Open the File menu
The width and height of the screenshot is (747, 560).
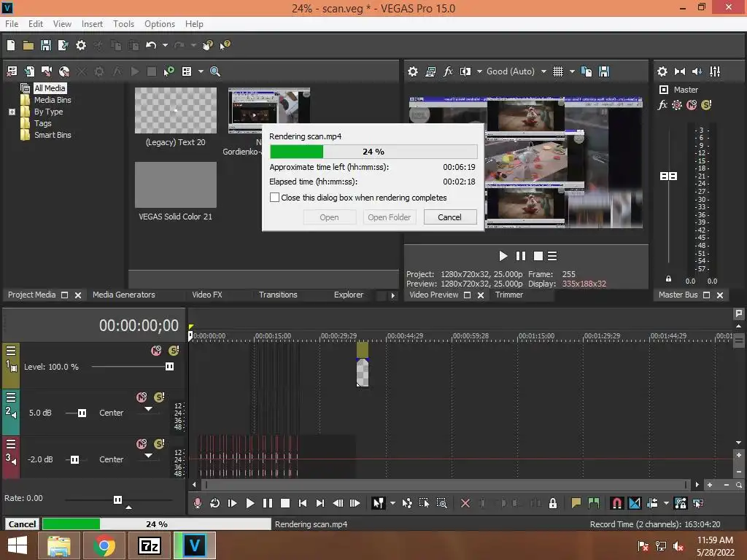point(12,24)
